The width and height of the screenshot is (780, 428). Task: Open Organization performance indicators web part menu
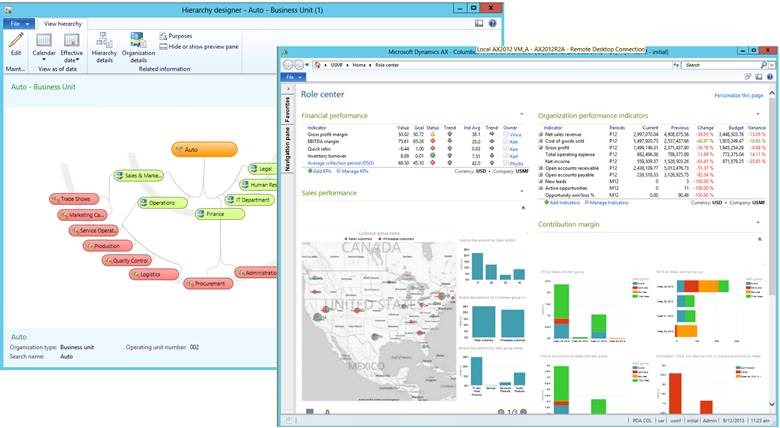(x=758, y=114)
